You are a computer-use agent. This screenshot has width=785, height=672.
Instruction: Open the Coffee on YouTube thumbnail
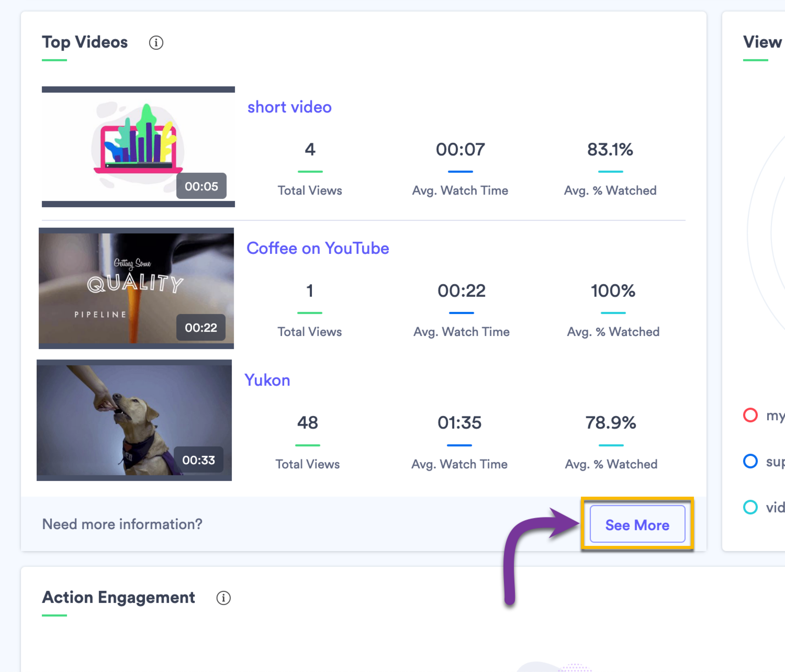[136, 288]
